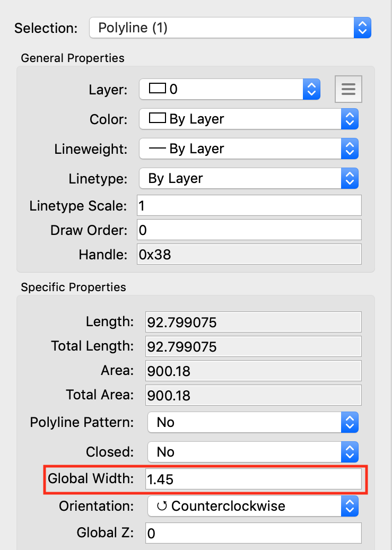
Task: Click the Total Length value field
Action: tap(253, 346)
